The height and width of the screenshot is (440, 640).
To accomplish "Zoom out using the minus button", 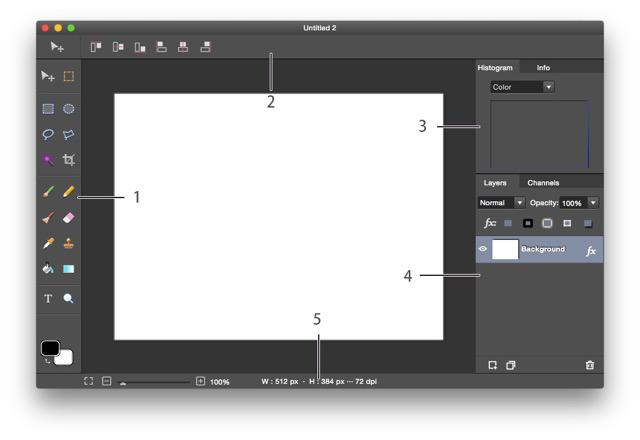I will tap(107, 381).
